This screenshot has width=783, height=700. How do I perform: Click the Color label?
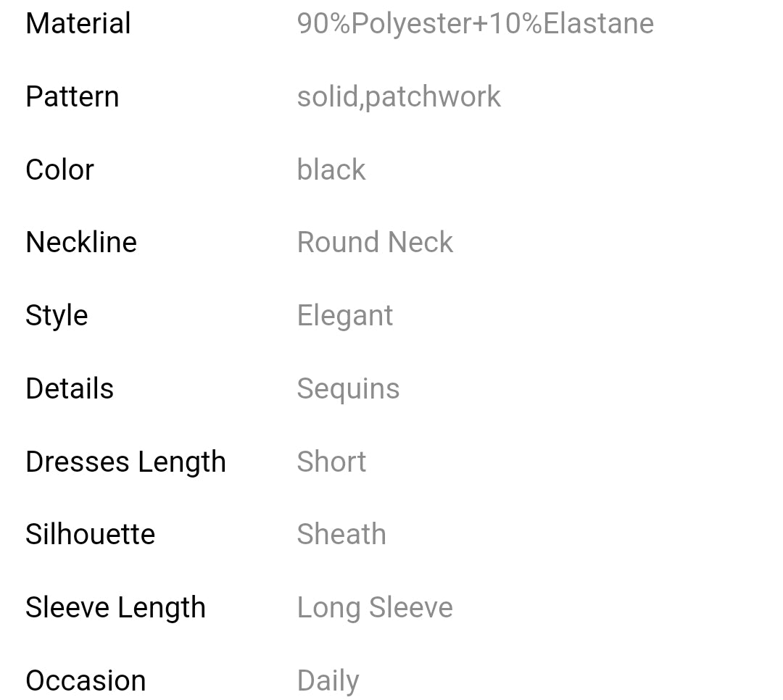(x=60, y=170)
